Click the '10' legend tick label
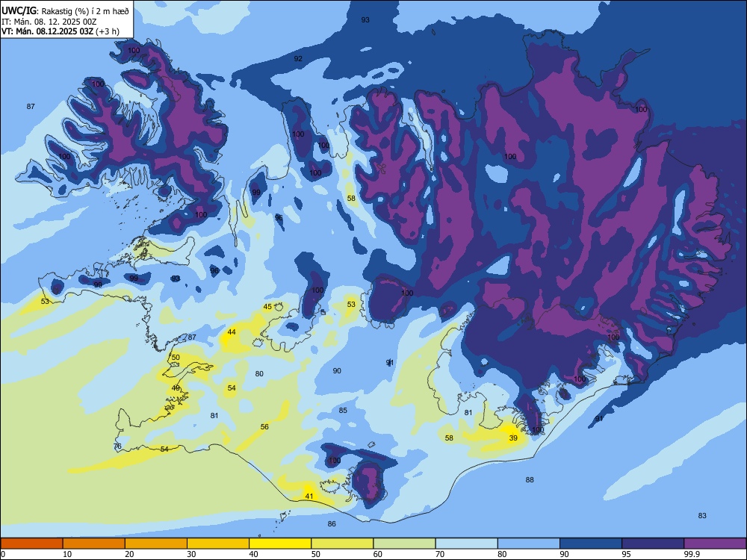 (x=67, y=554)
